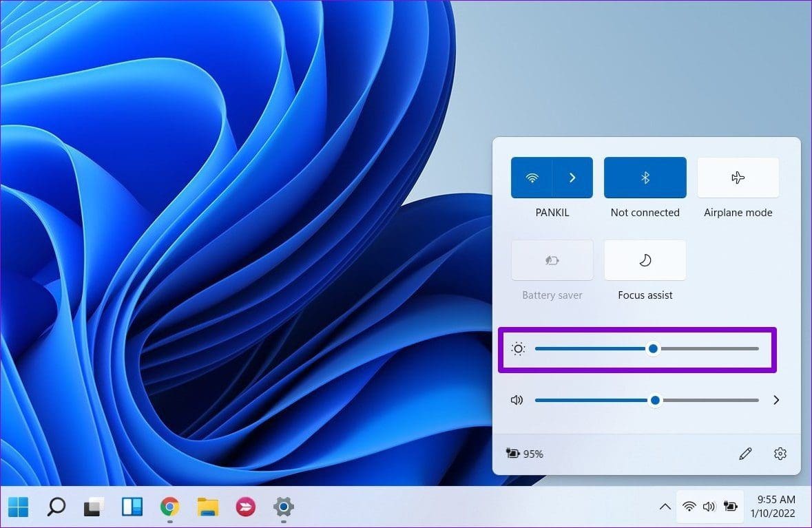This screenshot has height=528, width=812.
Task: Open File Explorer from the taskbar
Action: 207,507
